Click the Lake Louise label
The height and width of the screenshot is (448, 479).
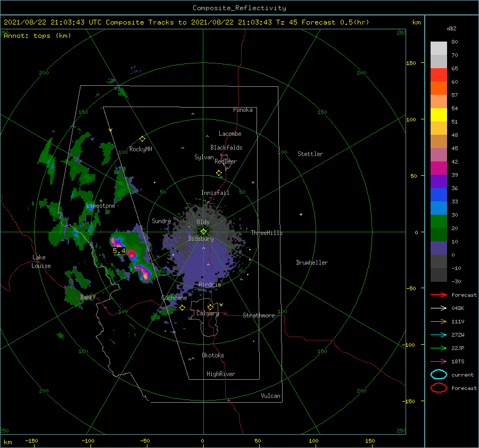tap(41, 262)
